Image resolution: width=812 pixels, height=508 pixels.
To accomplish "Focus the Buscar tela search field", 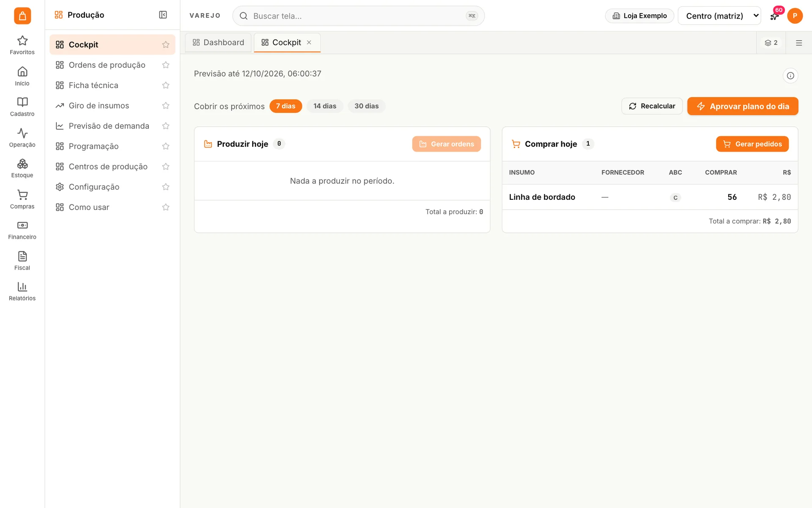I will [x=358, y=16].
